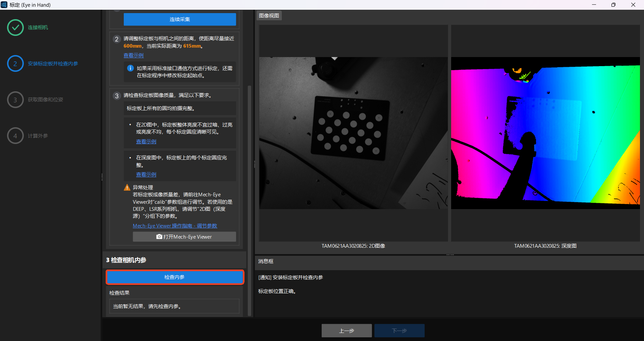644x341 pixels.
Task: Open the Mech-Eye Viewer 操作指南 link
Action: click(175, 226)
